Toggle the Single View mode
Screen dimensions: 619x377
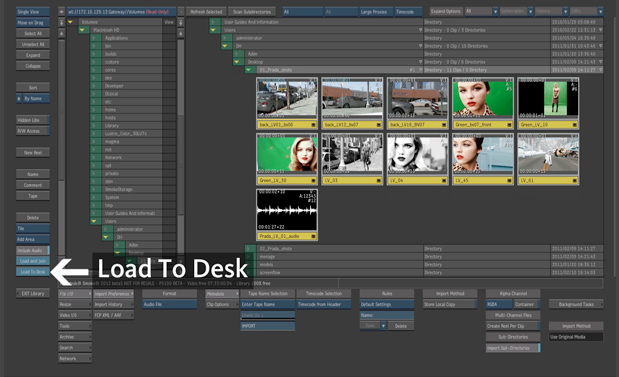33,12
